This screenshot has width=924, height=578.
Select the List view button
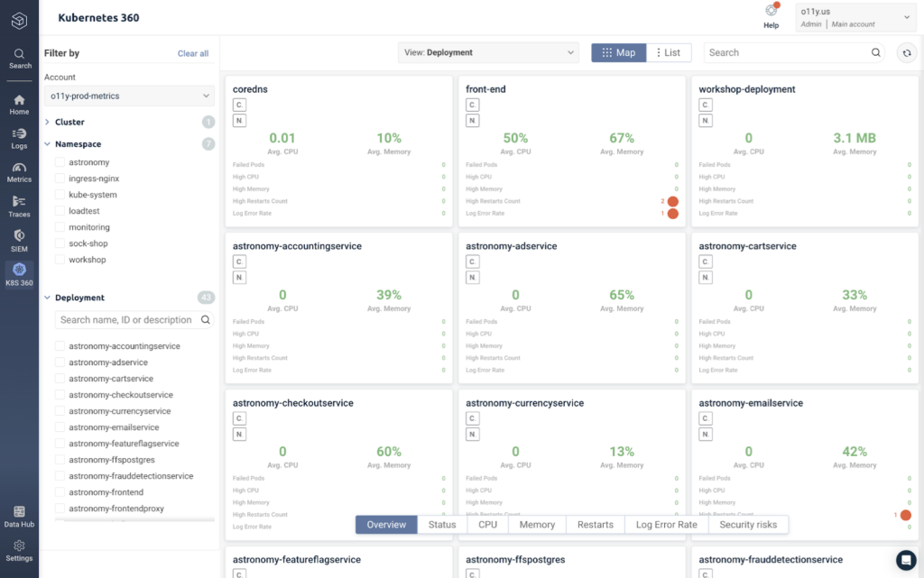click(669, 52)
